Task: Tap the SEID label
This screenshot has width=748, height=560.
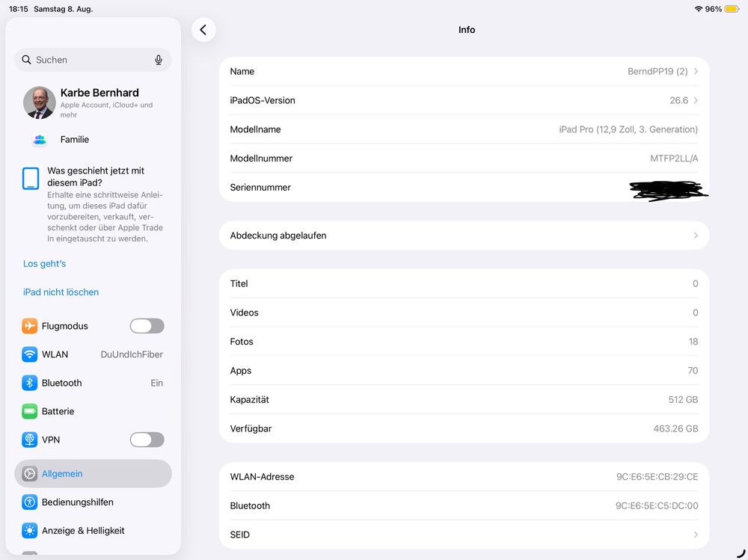Action: point(240,535)
